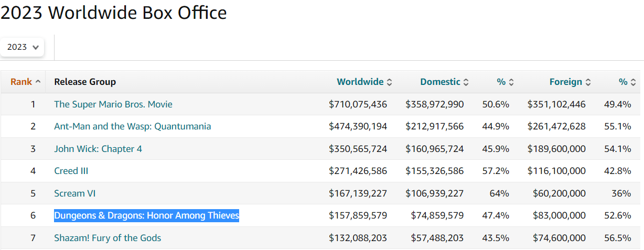Click the 47.4% domestic share cell

pyautogui.click(x=496, y=215)
